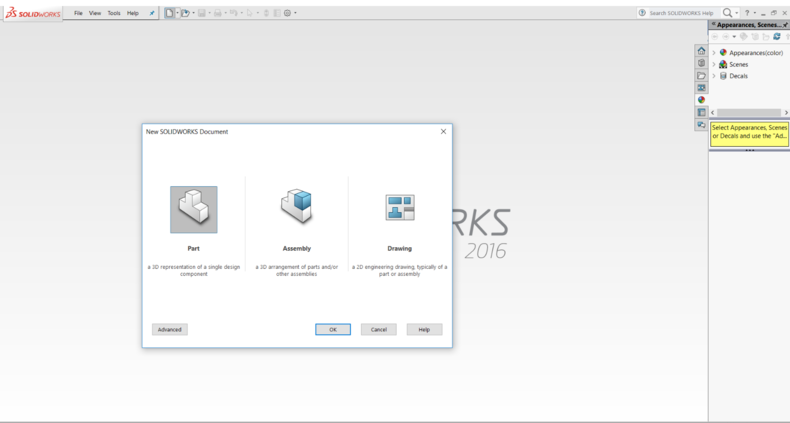The width and height of the screenshot is (790, 423).
Task: Switch to Advanced template mode
Action: pyautogui.click(x=169, y=329)
